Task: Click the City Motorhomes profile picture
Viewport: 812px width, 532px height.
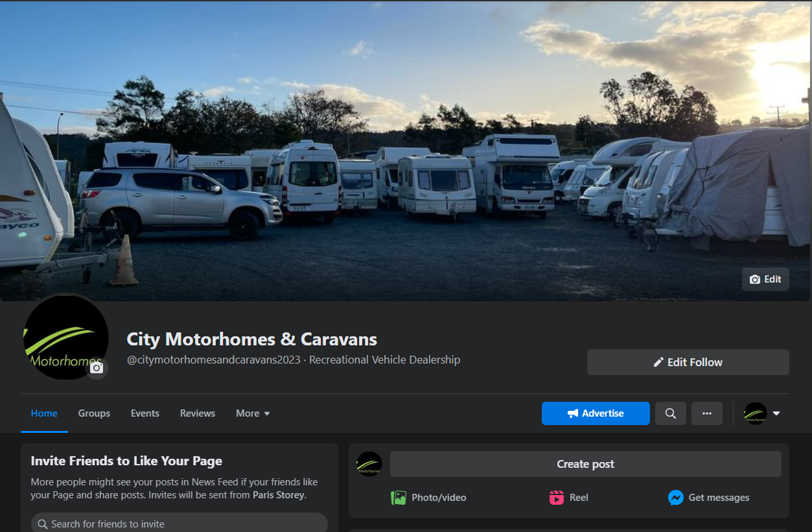Action: (65, 337)
